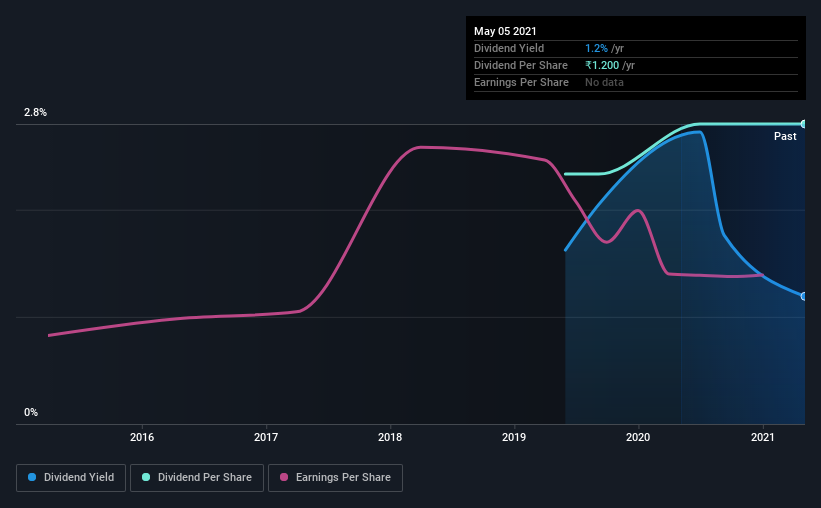
Task: Toggle the Dividend Yield legend button
Action: click(x=71, y=478)
